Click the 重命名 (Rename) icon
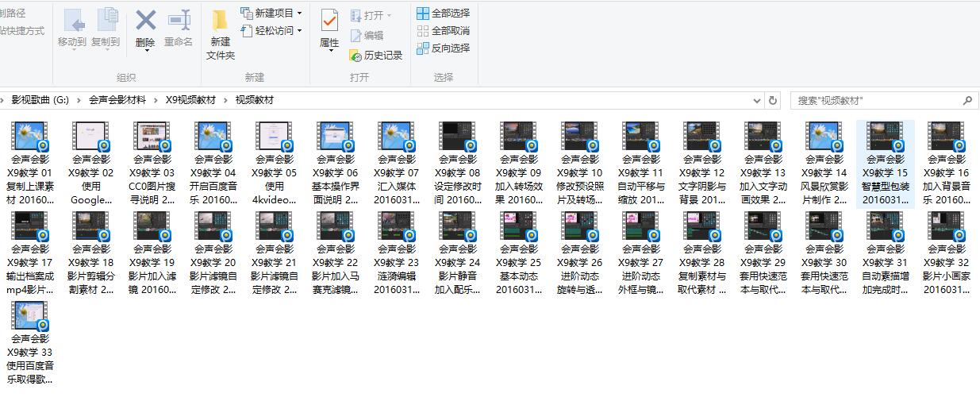980x409 pixels. point(179,28)
